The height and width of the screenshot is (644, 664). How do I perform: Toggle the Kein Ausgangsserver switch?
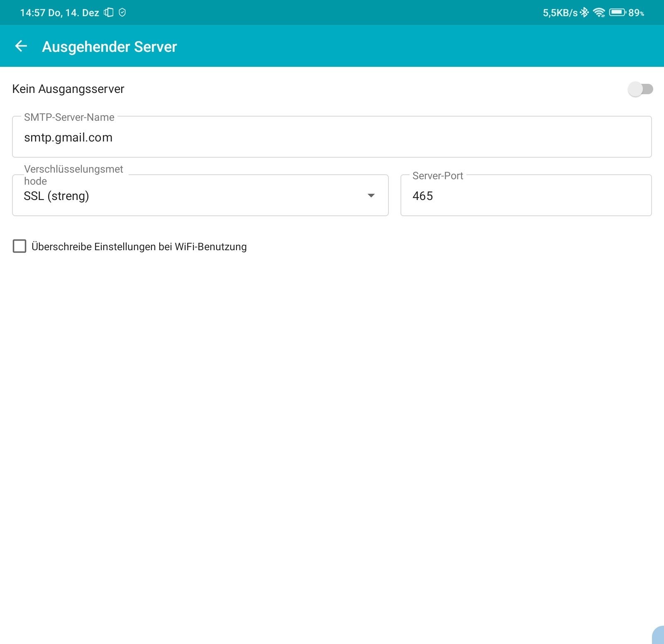coord(640,89)
